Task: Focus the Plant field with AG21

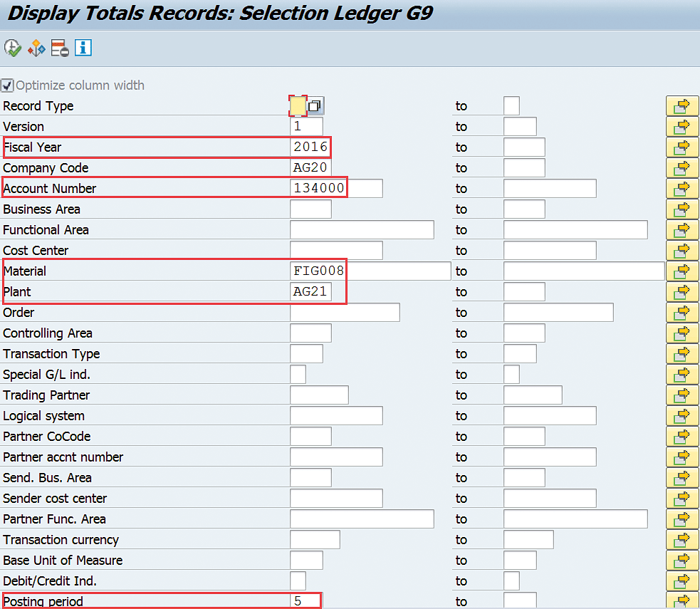Action: (x=310, y=292)
